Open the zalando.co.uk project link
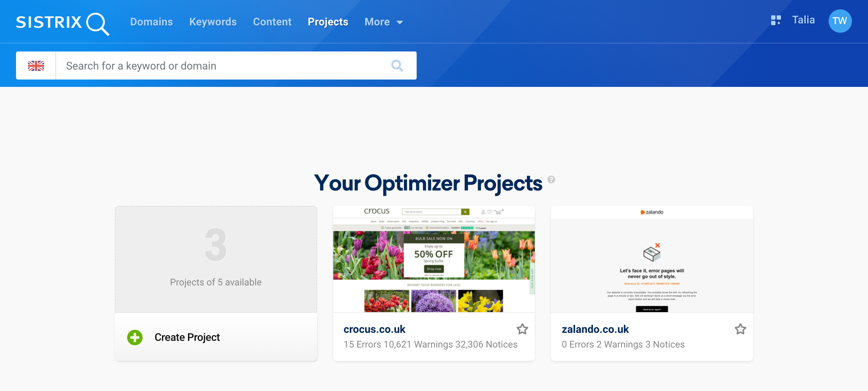This screenshot has height=391, width=868. click(595, 329)
